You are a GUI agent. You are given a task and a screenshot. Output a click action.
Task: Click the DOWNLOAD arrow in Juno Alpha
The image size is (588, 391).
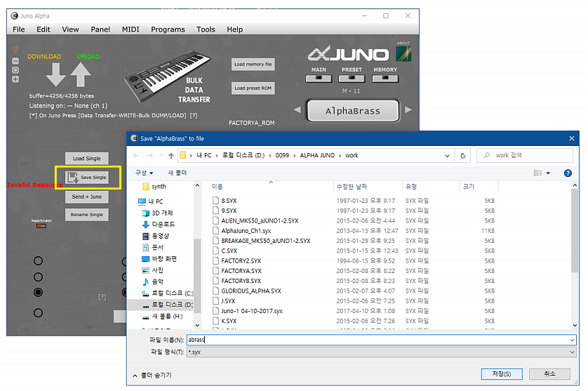55,74
